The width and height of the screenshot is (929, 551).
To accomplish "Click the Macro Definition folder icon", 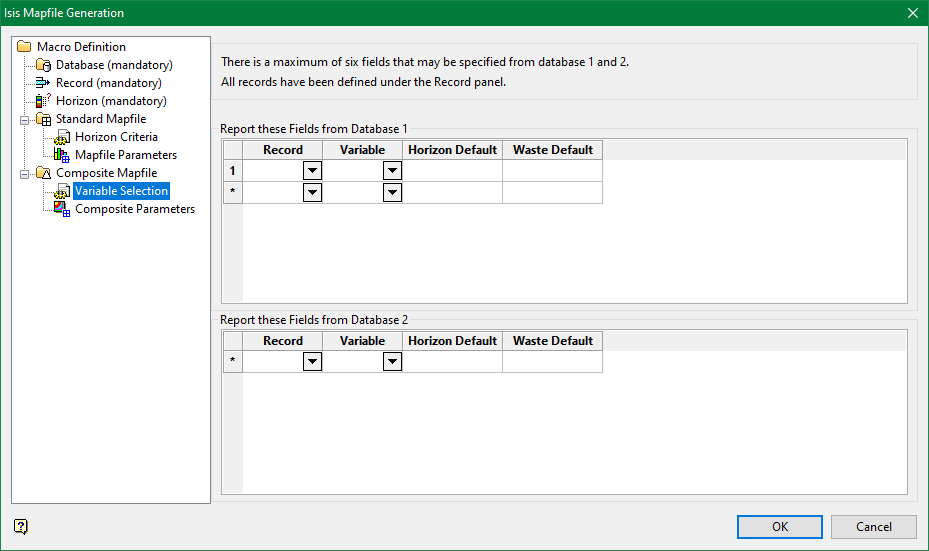I will pyautogui.click(x=24, y=46).
